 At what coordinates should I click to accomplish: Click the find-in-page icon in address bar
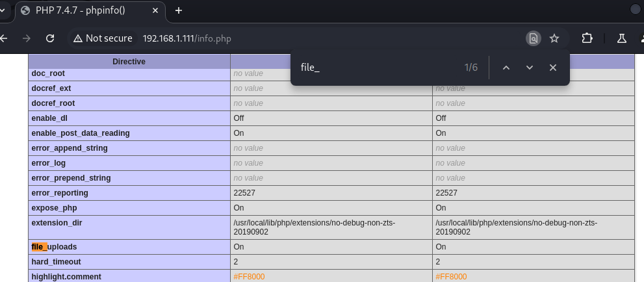coord(533,38)
